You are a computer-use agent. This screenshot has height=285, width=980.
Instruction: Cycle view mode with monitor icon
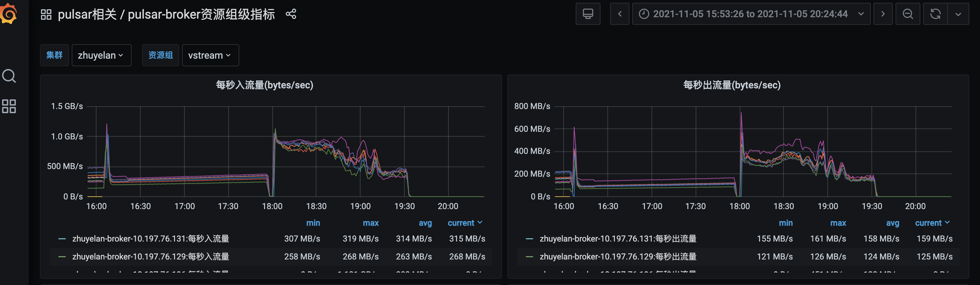coord(588,14)
